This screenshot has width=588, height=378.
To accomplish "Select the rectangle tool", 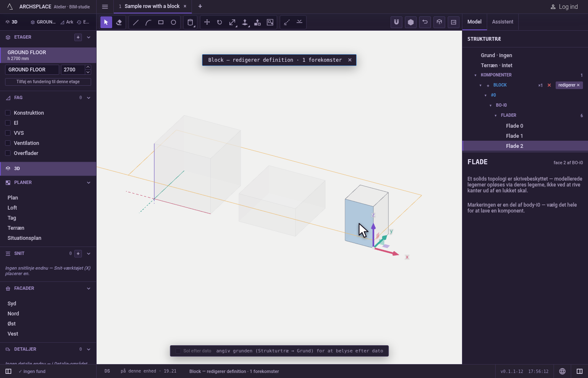I will tap(161, 22).
